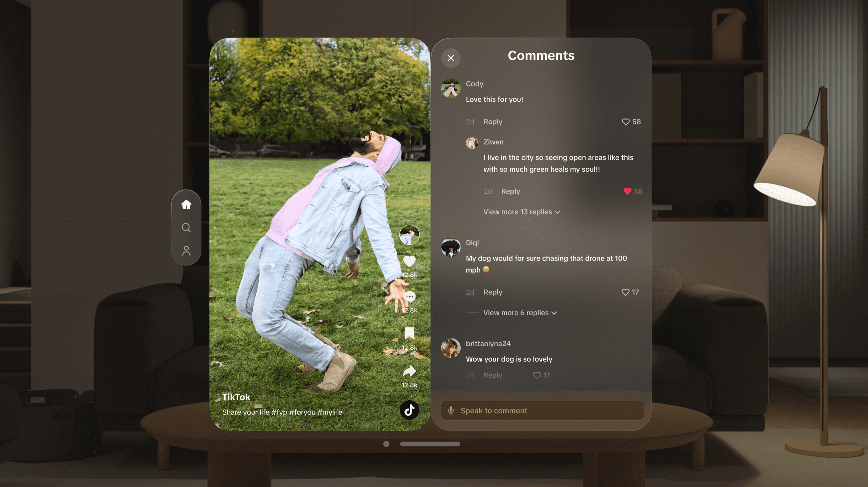The image size is (868, 487).
Task: Tap the TikTok logo icon on video
Action: 409,410
